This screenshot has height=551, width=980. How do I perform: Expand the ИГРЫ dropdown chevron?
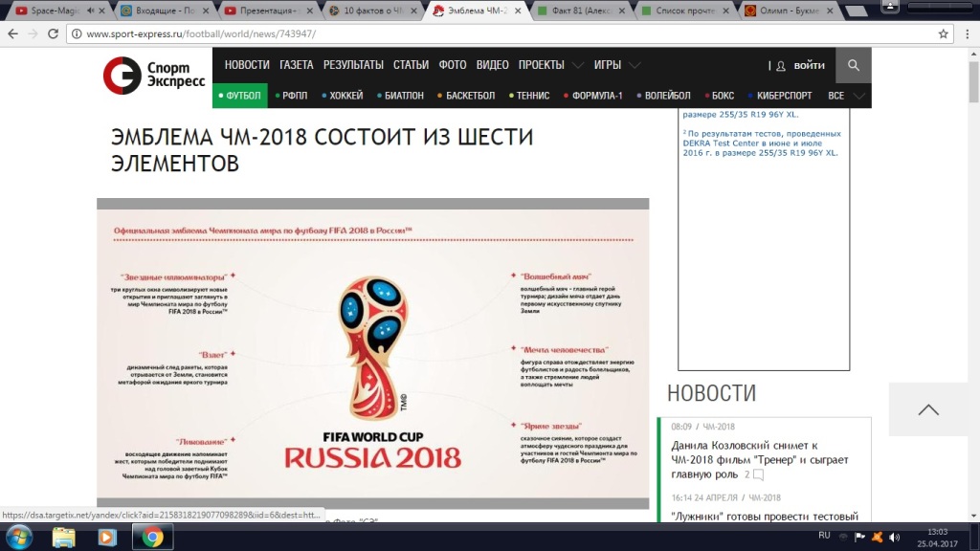point(635,65)
